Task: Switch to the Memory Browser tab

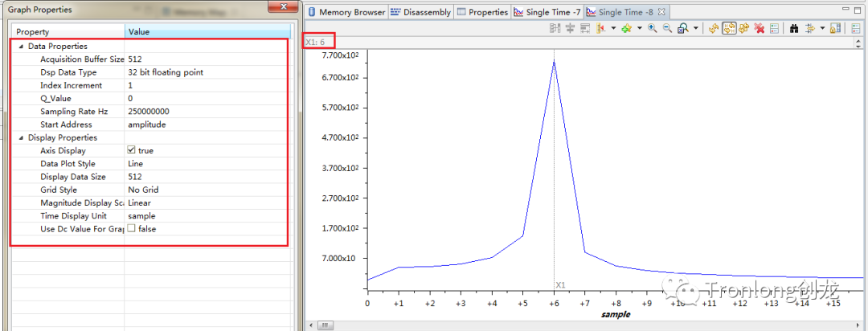Action: click(346, 12)
